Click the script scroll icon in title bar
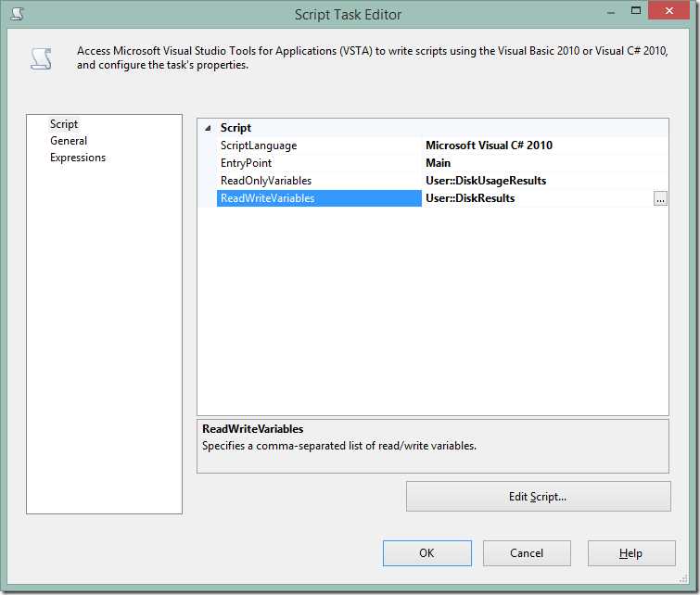Viewport: 700px width, 595px height. 18,14
